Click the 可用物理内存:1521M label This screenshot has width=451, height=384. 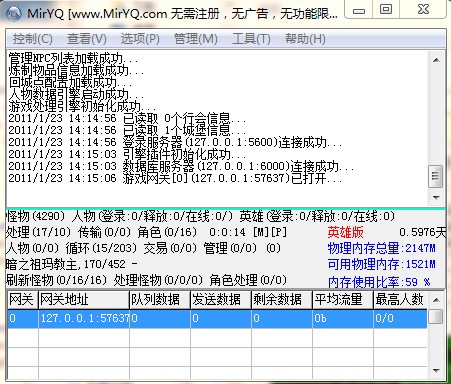click(x=382, y=264)
